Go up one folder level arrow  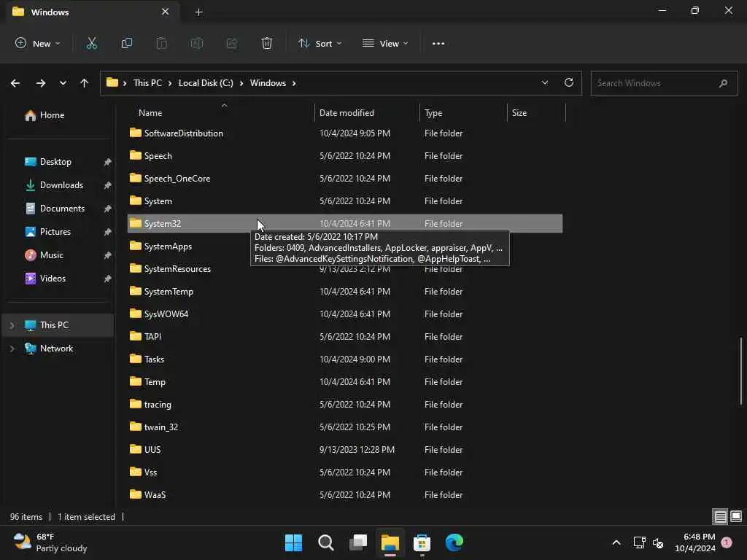85,83
